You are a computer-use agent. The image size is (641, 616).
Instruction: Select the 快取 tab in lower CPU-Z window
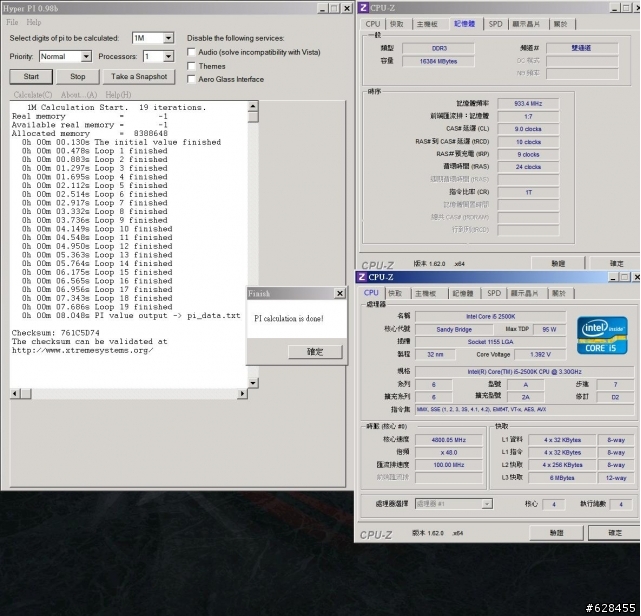(x=395, y=293)
